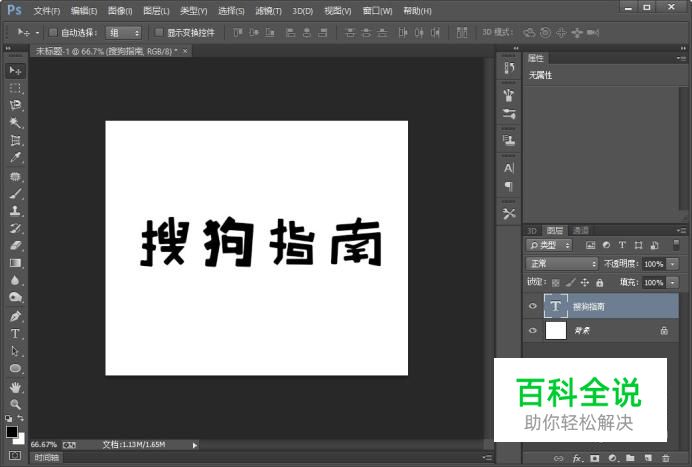
Task: Toggle lock transparent pixels
Action: tap(556, 282)
